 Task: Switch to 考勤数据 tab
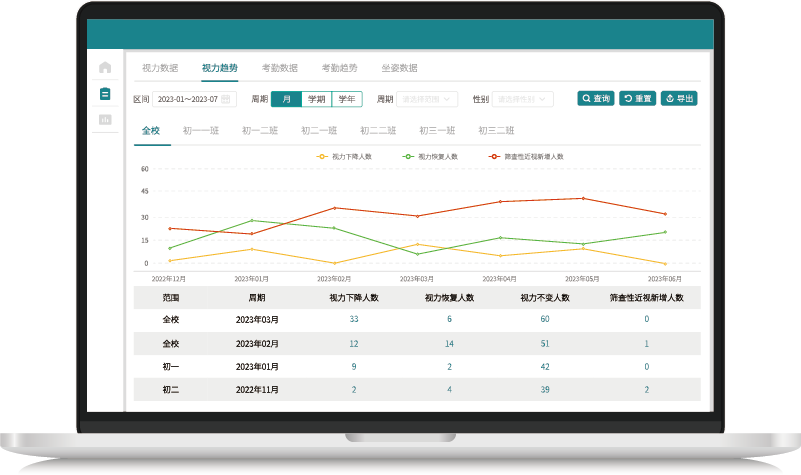tap(279, 68)
